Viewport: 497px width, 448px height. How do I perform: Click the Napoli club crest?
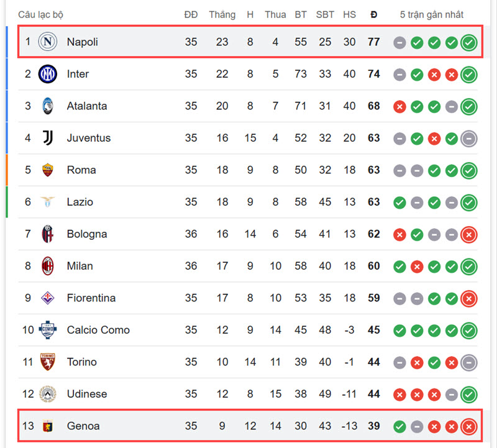pos(48,42)
